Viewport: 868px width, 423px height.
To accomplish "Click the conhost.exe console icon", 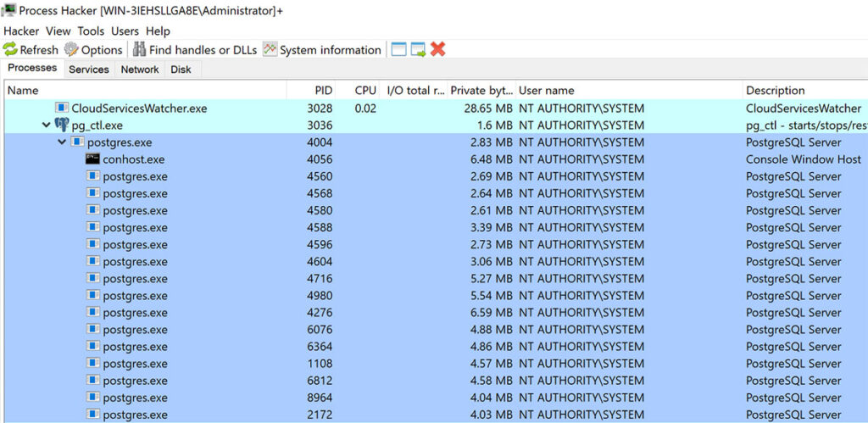I will pyautogui.click(x=93, y=159).
